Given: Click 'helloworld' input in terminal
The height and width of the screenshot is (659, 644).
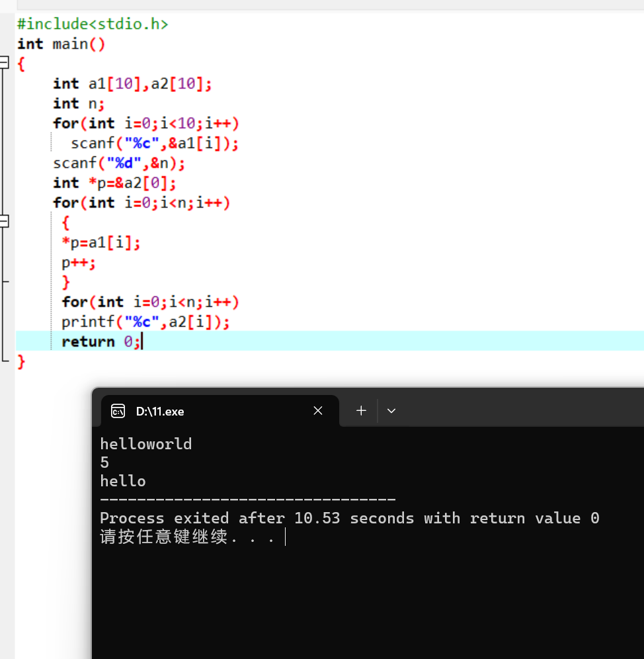Looking at the screenshot, I should pyautogui.click(x=145, y=444).
